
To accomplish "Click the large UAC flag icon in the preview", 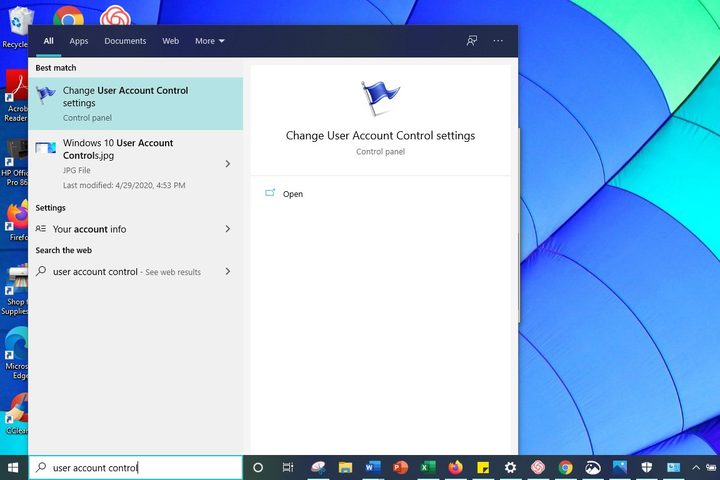I will [x=380, y=98].
